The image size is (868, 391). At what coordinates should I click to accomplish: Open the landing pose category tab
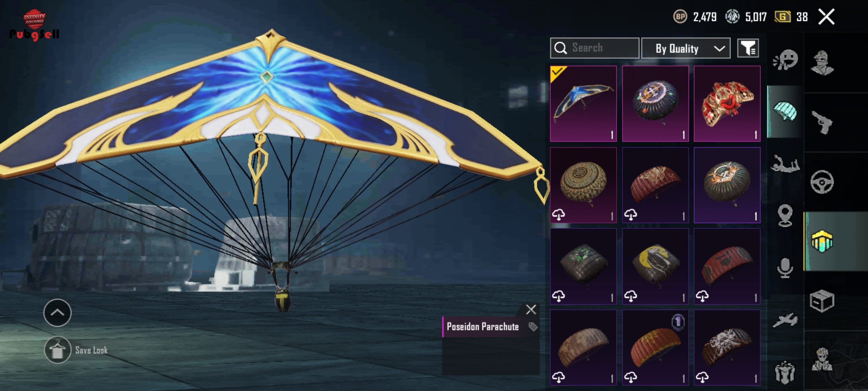[785, 164]
